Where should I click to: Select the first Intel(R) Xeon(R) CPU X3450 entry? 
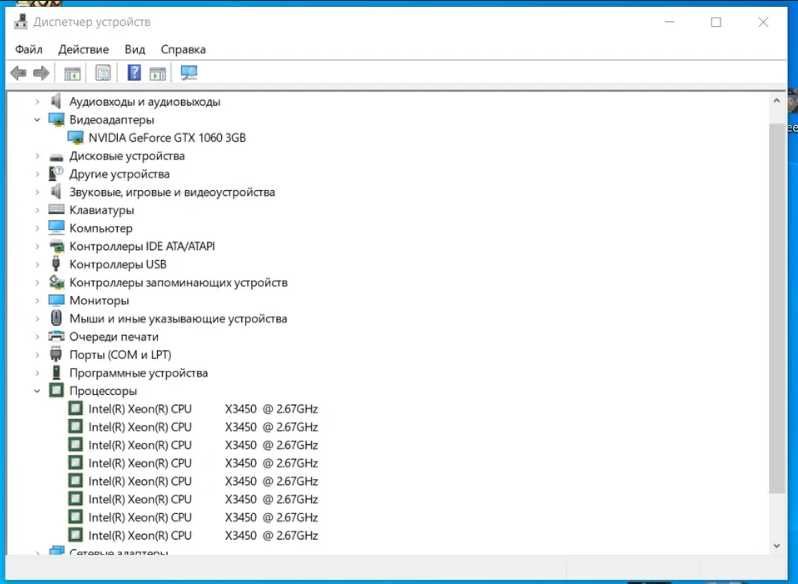tap(203, 409)
